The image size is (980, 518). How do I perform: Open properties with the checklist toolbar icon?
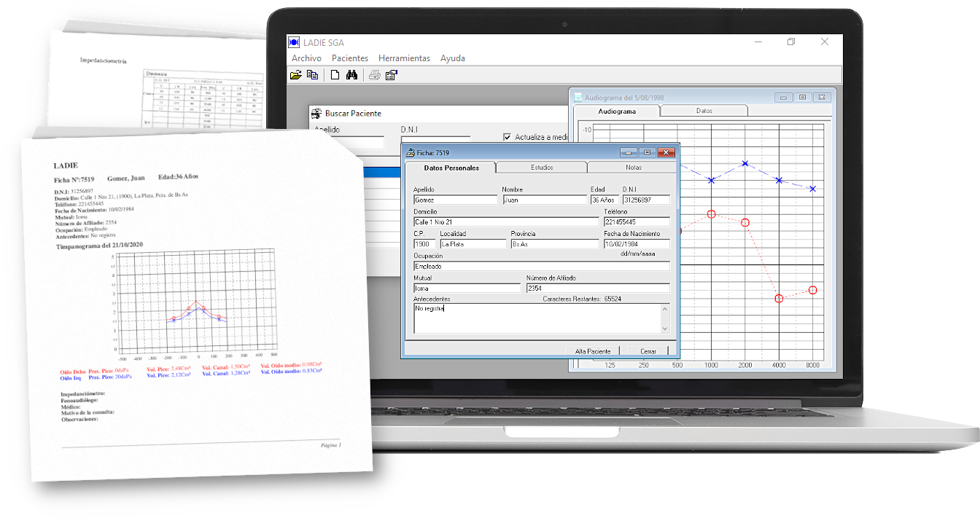(391, 74)
